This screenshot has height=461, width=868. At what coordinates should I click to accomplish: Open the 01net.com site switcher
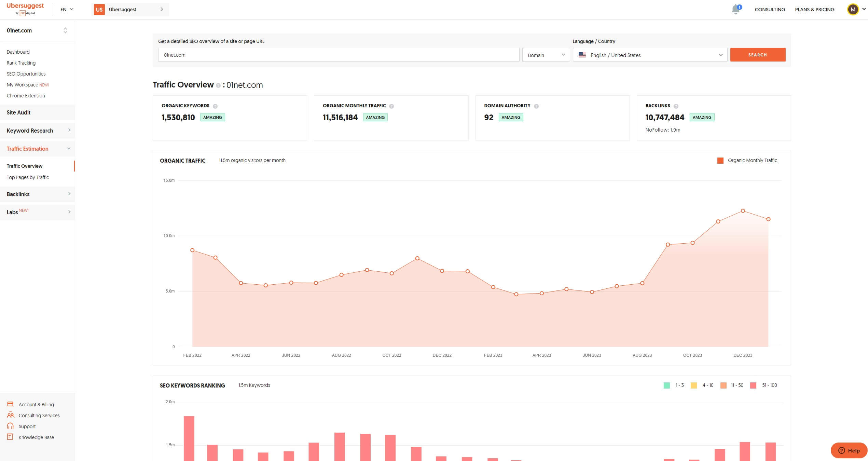tap(37, 30)
